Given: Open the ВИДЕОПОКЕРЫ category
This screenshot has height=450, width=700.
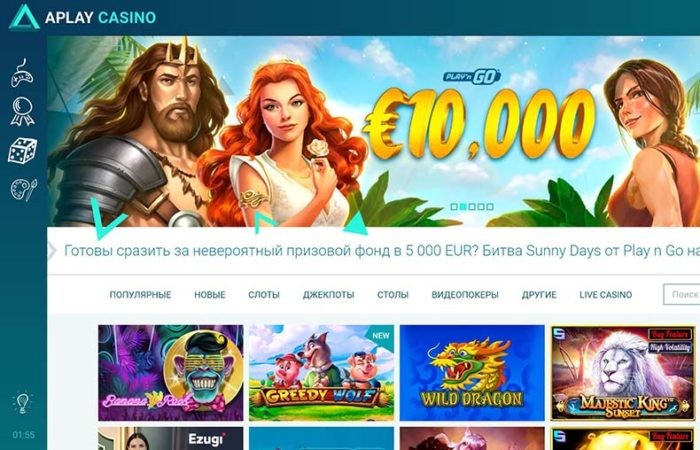Looking at the screenshot, I should [465, 295].
